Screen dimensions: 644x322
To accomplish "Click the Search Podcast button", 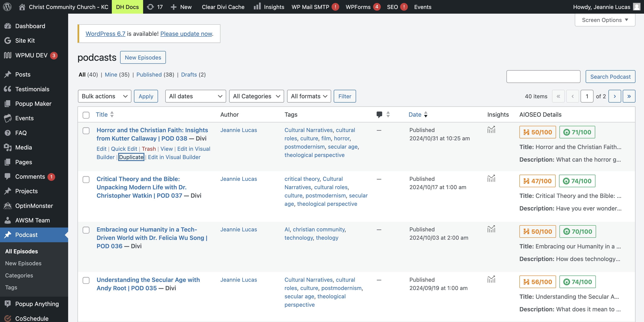I will pyautogui.click(x=610, y=77).
